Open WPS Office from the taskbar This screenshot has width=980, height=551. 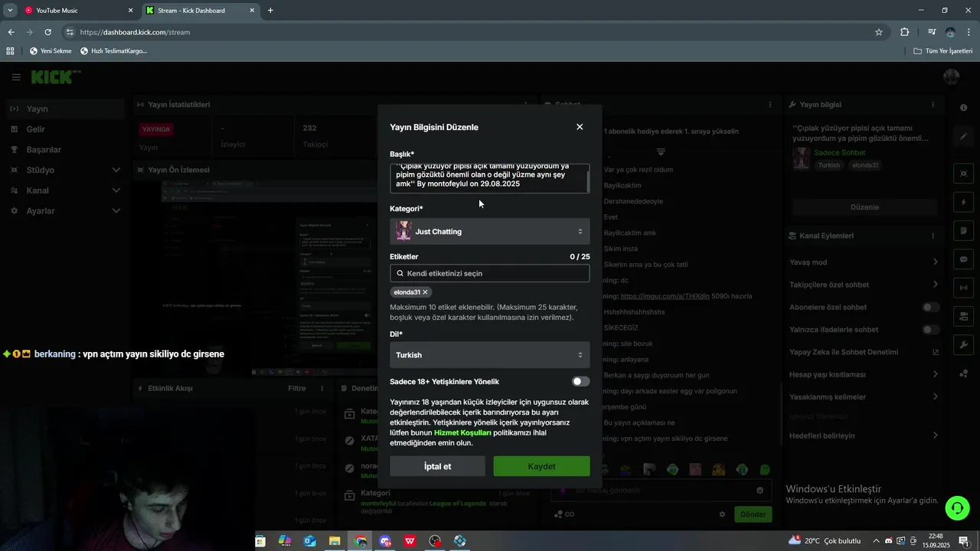pyautogui.click(x=410, y=541)
